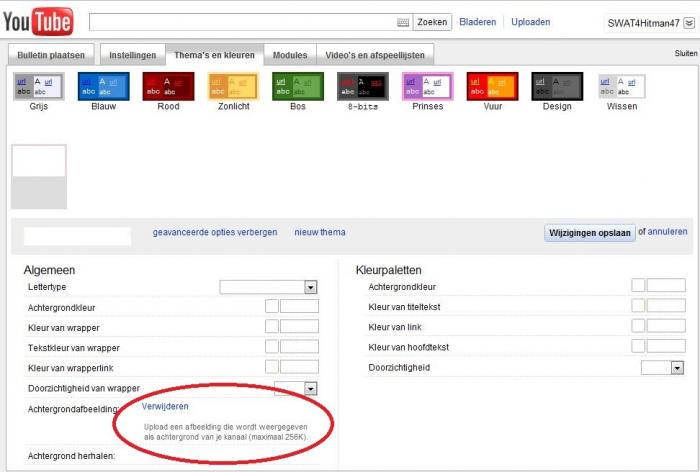Click the Kleur van link hex value field
Image resolution: width=700 pixels, height=472 pixels.
(666, 326)
